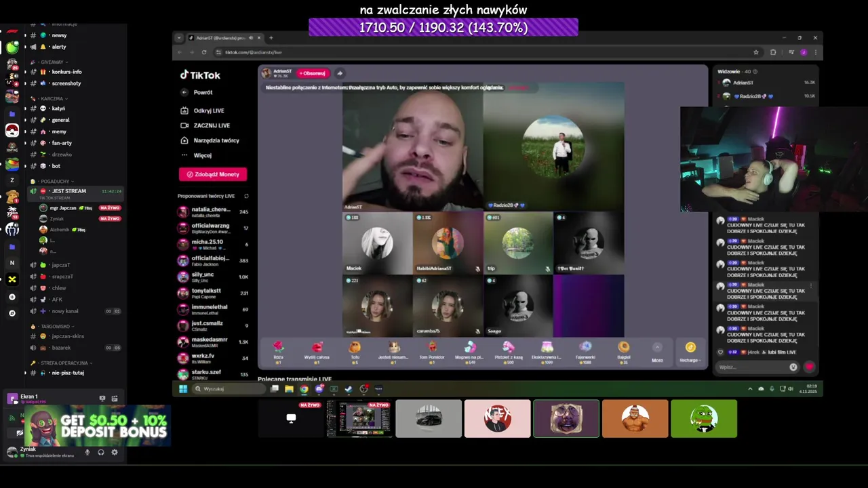Open the stream settings icon beside Ekran 1
This screenshot has height=488, width=868.
point(115,399)
